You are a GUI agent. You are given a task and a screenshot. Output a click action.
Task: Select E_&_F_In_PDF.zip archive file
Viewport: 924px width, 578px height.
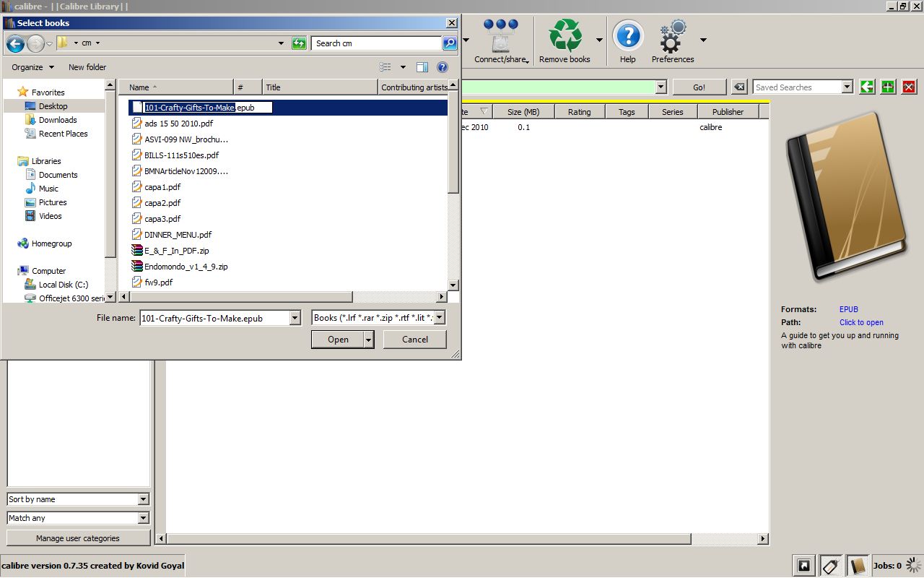(x=176, y=251)
